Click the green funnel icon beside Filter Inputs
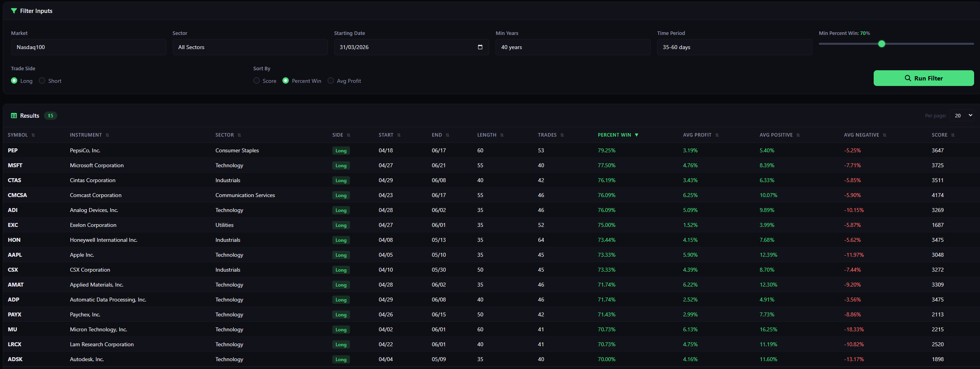Image resolution: width=980 pixels, height=369 pixels. [14, 11]
